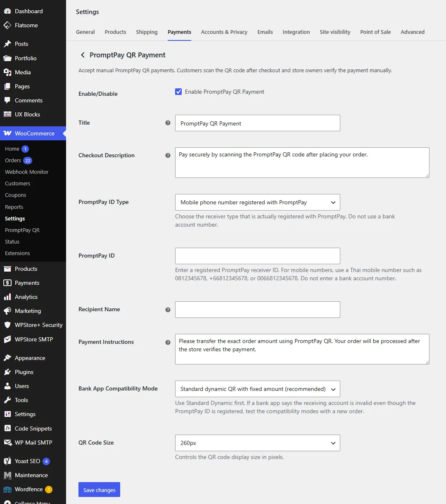Click the Dashboard gauge icon

[7, 11]
